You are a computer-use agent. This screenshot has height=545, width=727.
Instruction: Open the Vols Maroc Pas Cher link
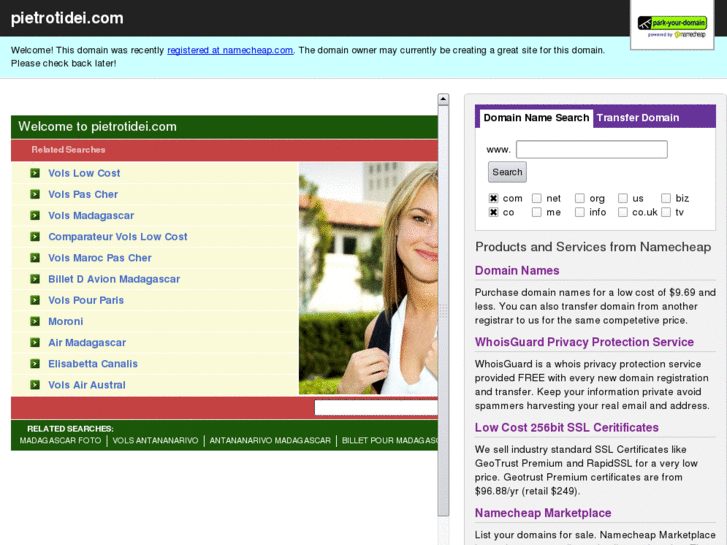point(100,258)
